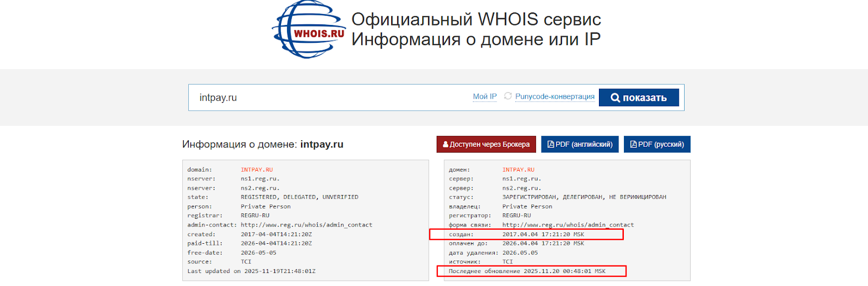Click the magnifier icon in показать button
Screen dimensions: 868x286
(x=615, y=97)
